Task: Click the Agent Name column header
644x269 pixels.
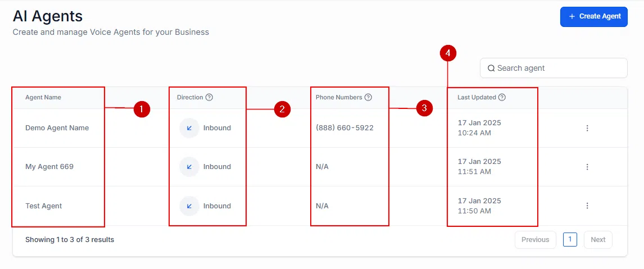Action: click(x=43, y=97)
